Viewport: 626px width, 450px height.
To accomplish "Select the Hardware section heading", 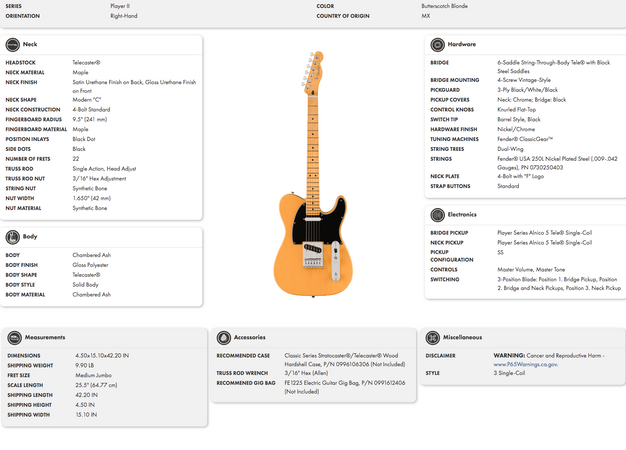I will [x=462, y=44].
